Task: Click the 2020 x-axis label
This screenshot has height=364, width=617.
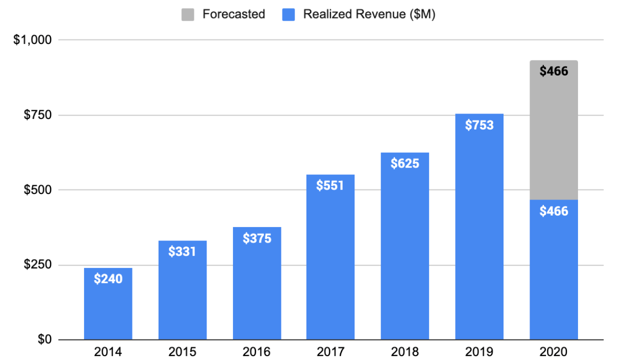Action: coord(553,352)
